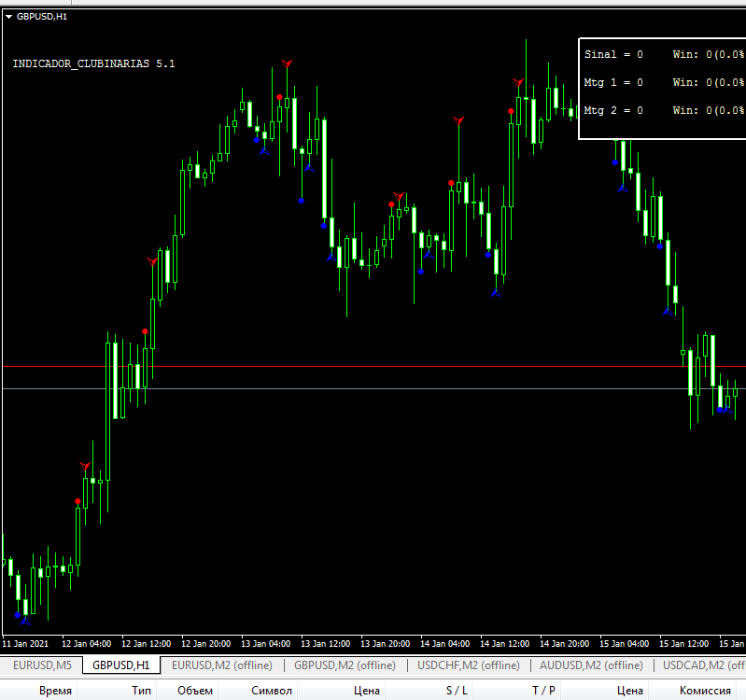Click the 13 Jan 04:00 time axis label

pyautogui.click(x=265, y=644)
